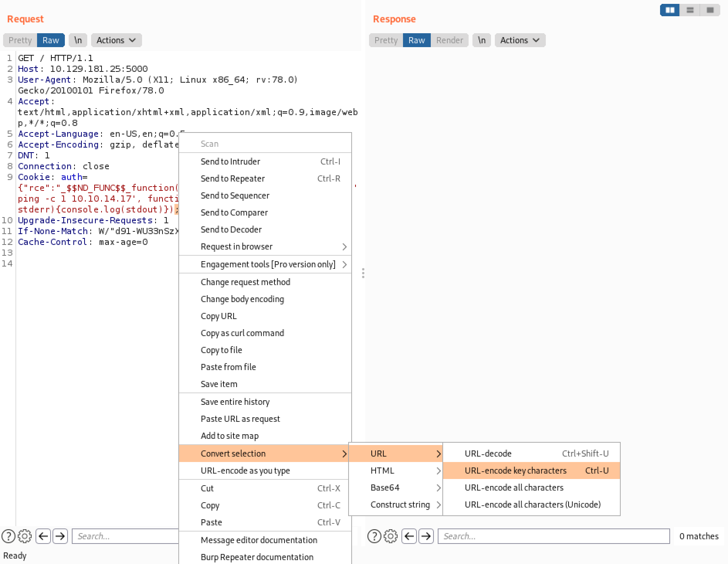Viewport: 728px width, 564px height.
Task: Select Copy as curl command
Action: (x=265, y=333)
